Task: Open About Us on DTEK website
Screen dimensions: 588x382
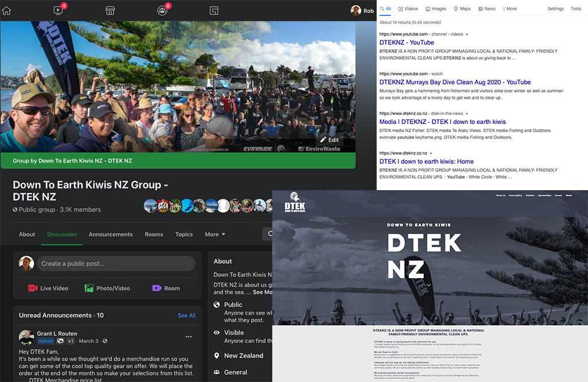Action: tap(501, 195)
